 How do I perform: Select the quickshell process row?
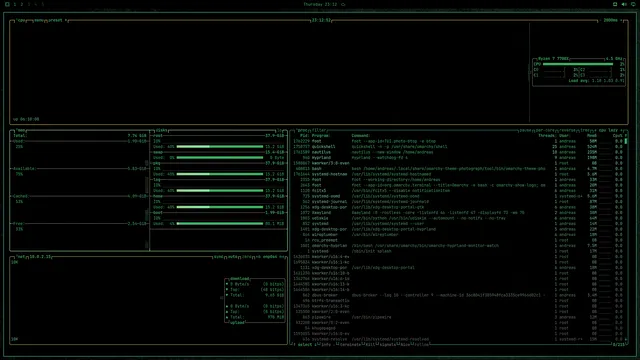[x=458, y=147]
